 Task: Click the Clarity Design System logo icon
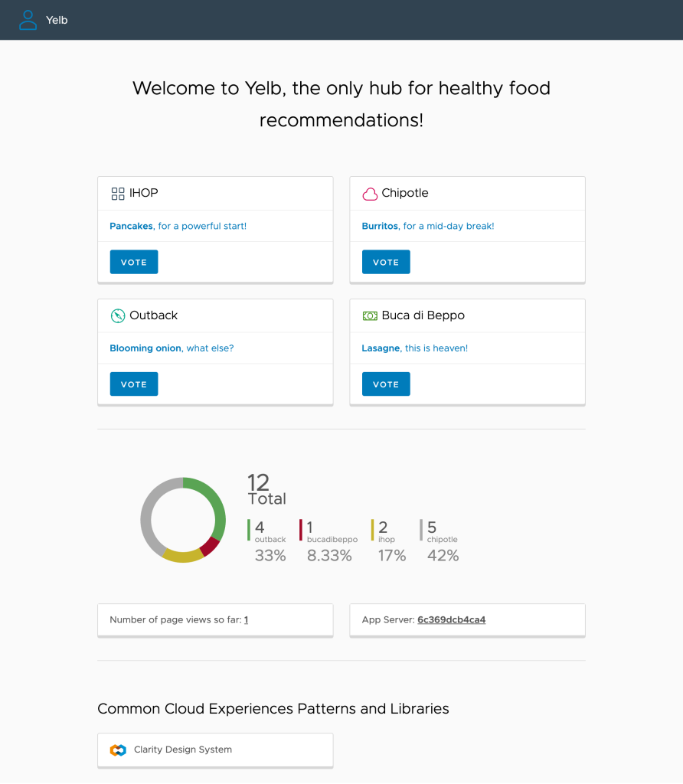click(117, 750)
